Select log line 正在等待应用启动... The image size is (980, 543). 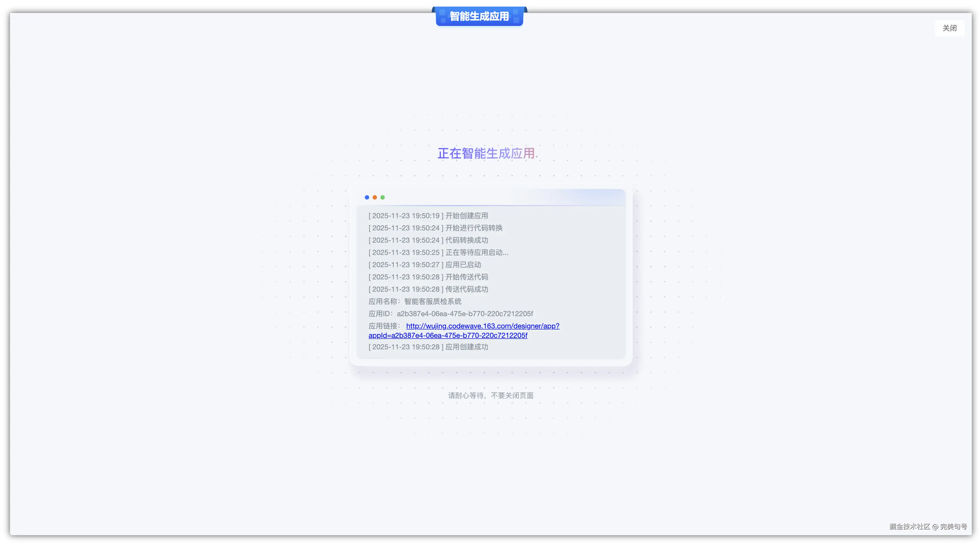pos(438,252)
